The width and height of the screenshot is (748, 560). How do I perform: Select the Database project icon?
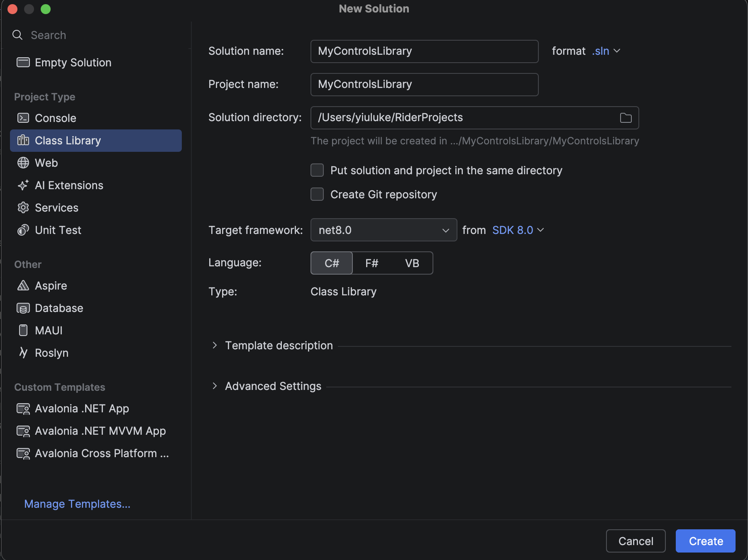(24, 308)
